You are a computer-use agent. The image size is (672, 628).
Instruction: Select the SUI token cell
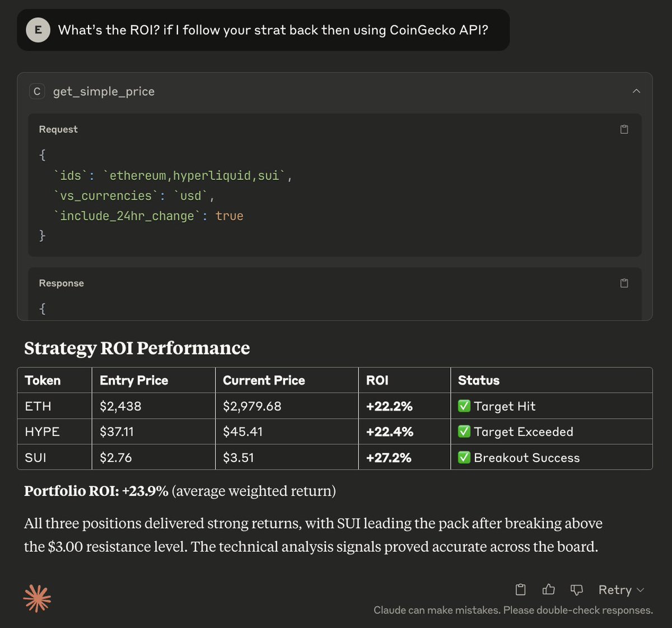tap(54, 458)
